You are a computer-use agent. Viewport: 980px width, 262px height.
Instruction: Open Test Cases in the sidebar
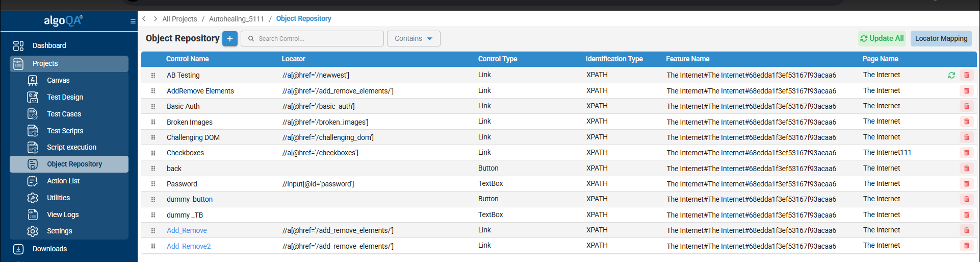(64, 114)
